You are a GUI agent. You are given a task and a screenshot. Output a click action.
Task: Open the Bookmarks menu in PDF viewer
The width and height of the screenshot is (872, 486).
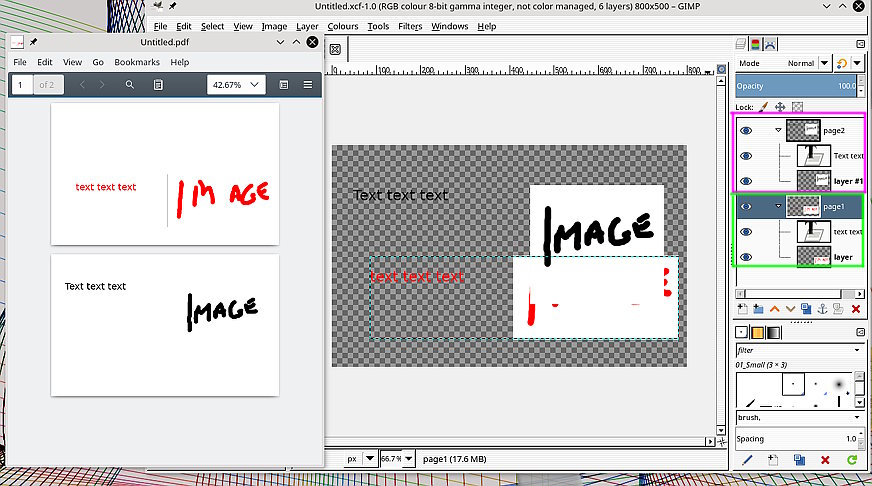[x=136, y=62]
